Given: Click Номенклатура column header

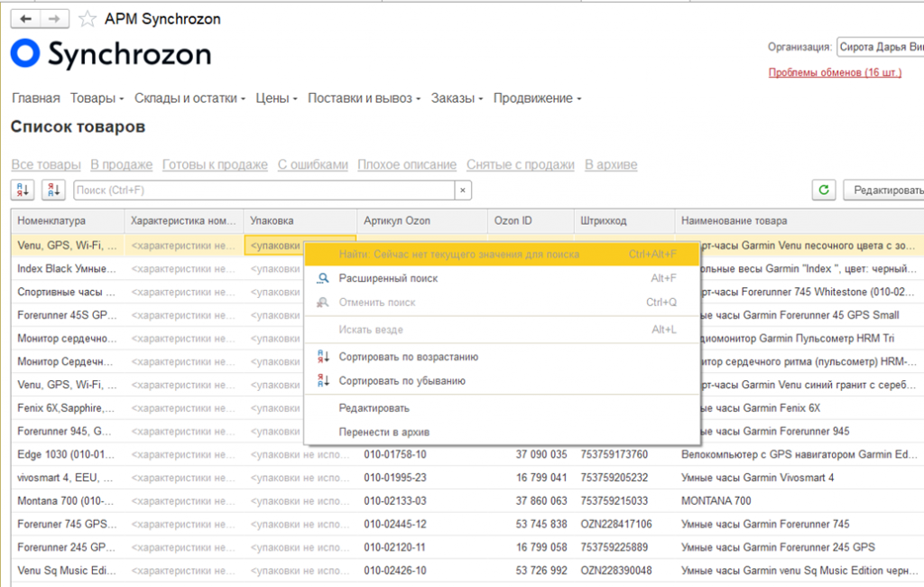Looking at the screenshot, I should pos(68,220).
